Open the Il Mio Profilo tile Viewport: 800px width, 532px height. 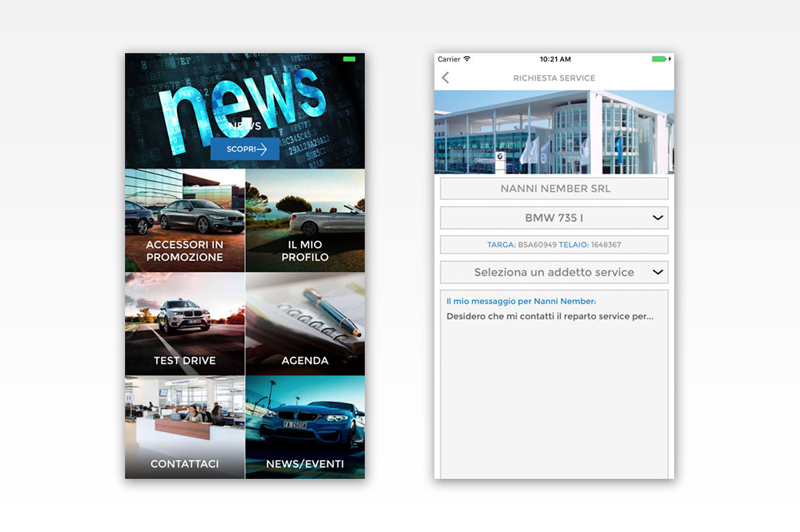pyautogui.click(x=305, y=220)
